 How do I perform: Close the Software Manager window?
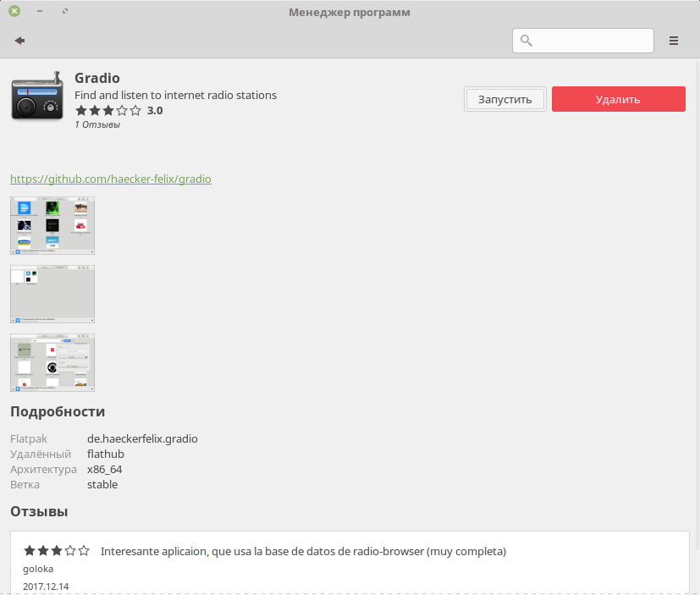[x=14, y=11]
